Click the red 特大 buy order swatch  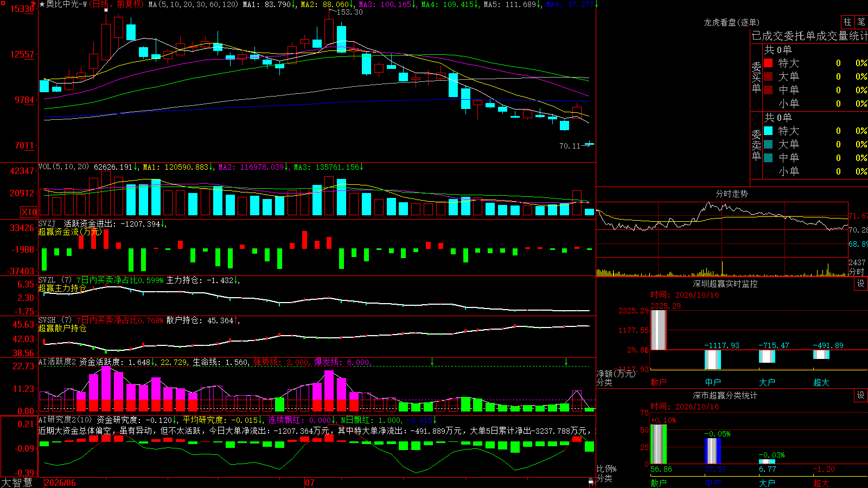768,63
